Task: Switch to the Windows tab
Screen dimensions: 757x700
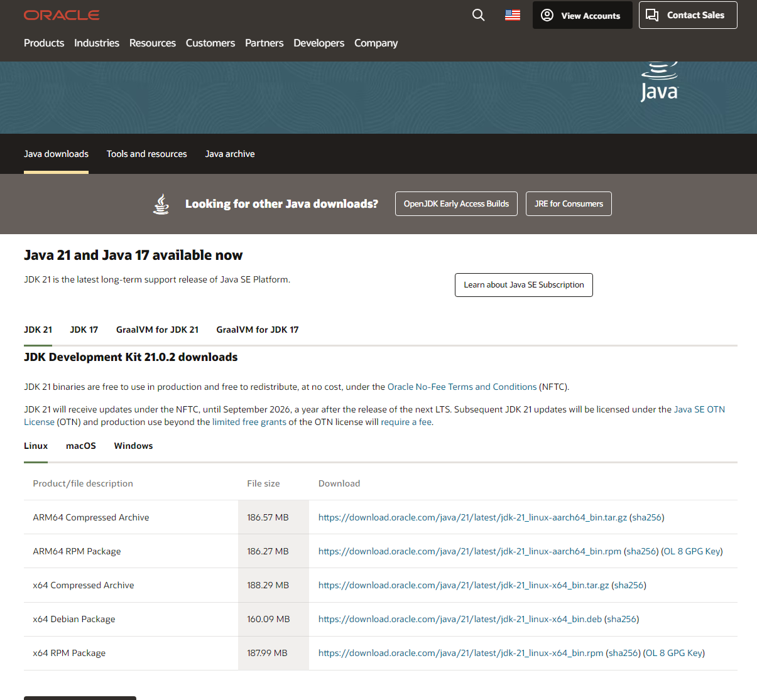Action: click(133, 446)
